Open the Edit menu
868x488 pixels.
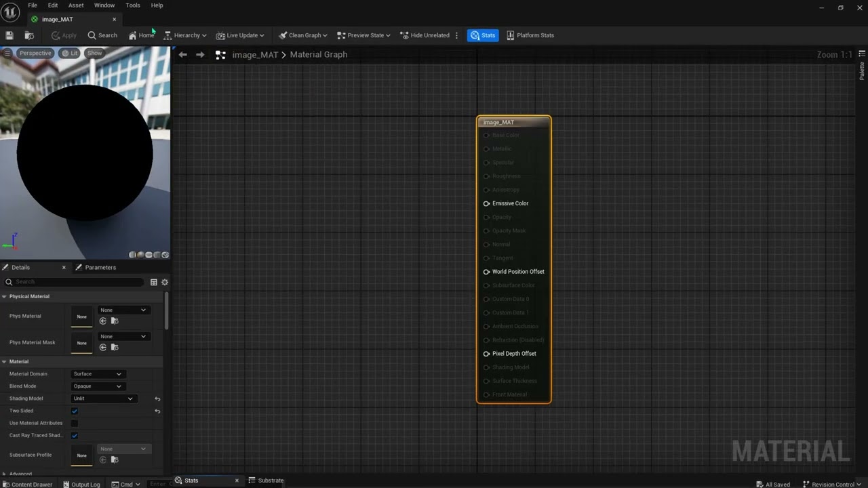(53, 5)
